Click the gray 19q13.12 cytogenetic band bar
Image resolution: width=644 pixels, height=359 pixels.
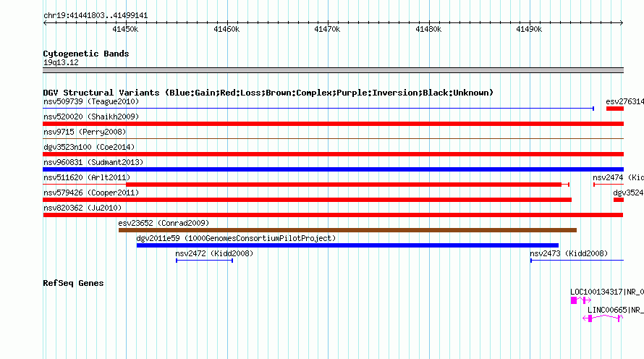333,70
